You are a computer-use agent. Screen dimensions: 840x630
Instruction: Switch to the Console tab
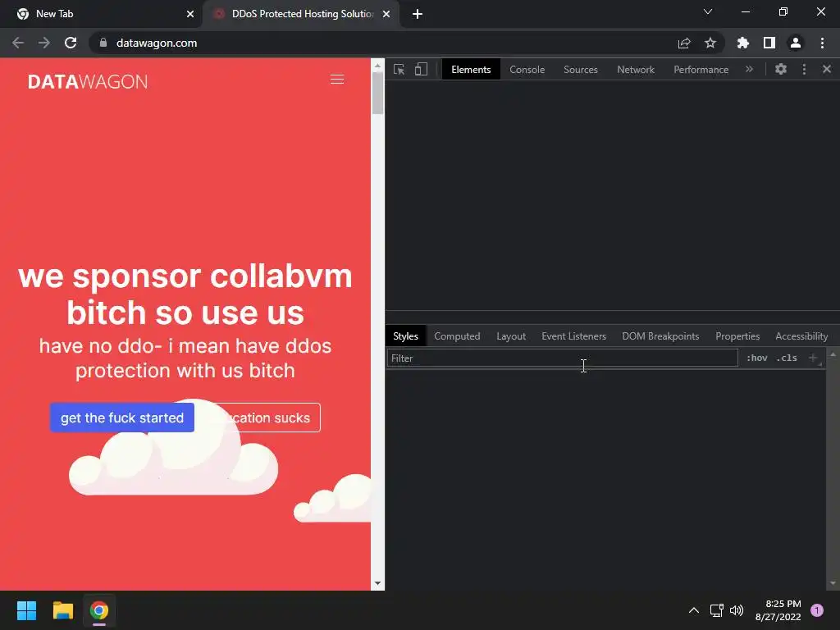(x=527, y=70)
